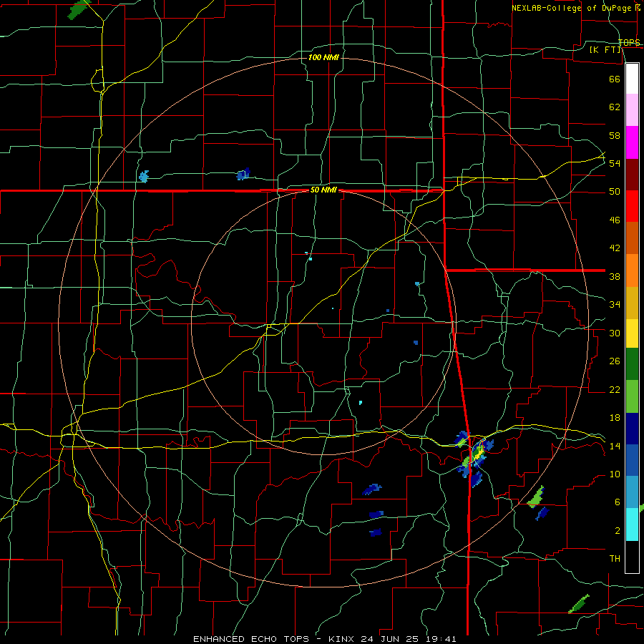Viewport: 644px width, 644px height.
Task: Click the "TH" legend label
Action: point(615,559)
